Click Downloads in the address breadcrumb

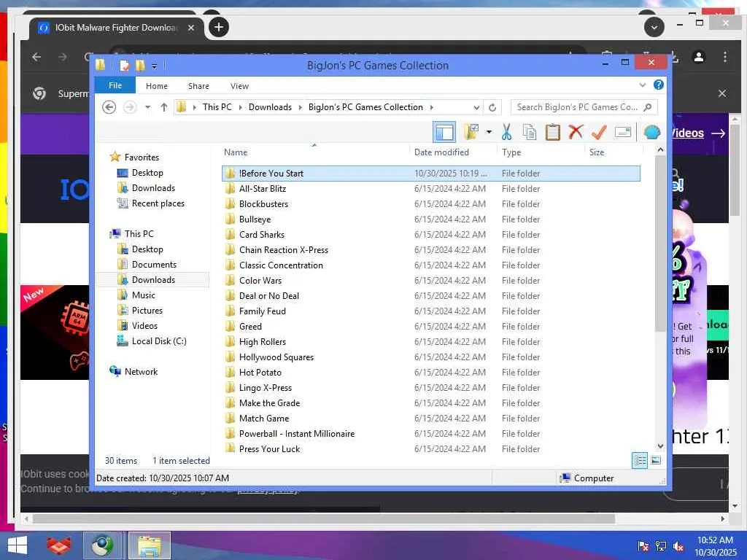pos(270,107)
